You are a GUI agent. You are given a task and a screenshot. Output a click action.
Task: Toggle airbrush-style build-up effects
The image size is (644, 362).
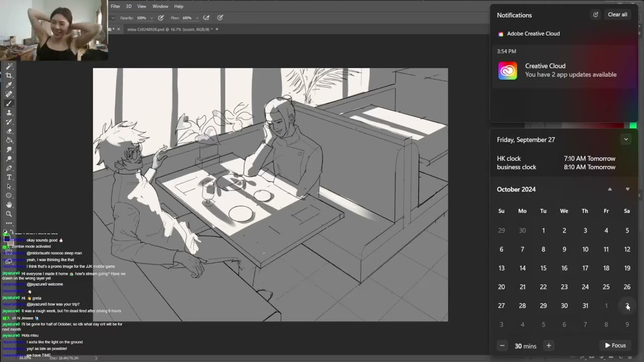(x=206, y=18)
